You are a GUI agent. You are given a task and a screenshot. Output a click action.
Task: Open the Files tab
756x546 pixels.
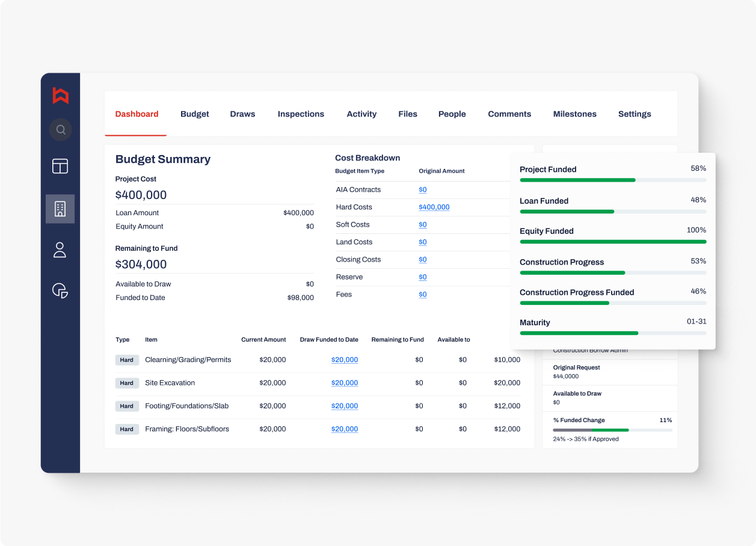pos(408,114)
